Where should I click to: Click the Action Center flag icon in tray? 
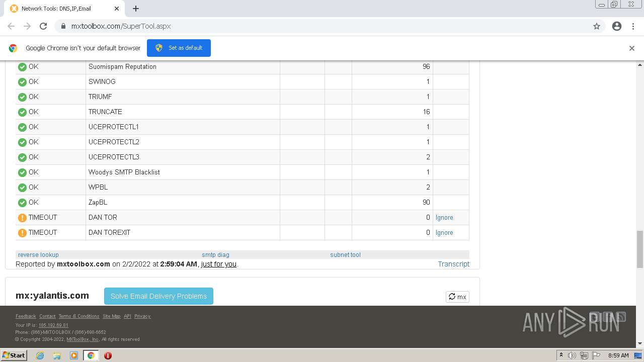pyautogui.click(x=596, y=355)
